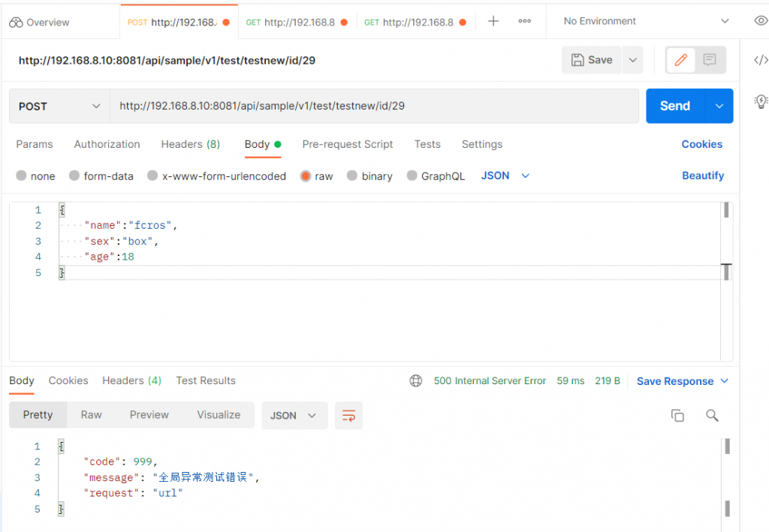Click the "code": 999 response line
The width and height of the screenshot is (769, 532).
tap(120, 461)
